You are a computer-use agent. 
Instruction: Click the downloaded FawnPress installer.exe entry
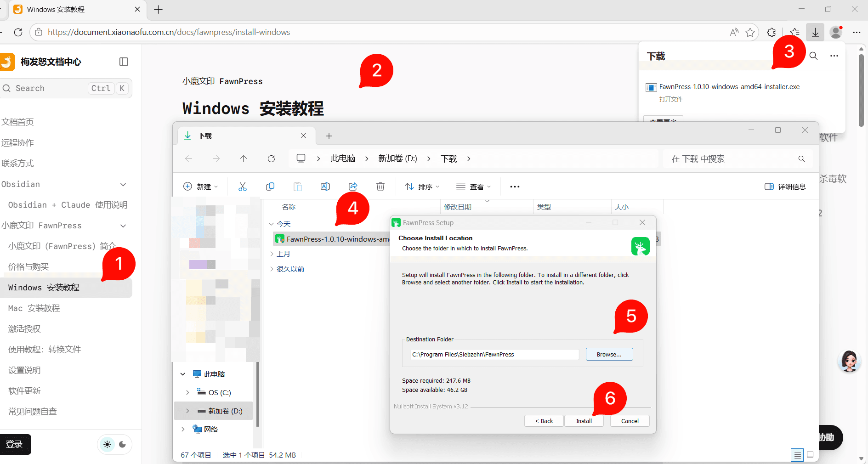click(x=729, y=86)
